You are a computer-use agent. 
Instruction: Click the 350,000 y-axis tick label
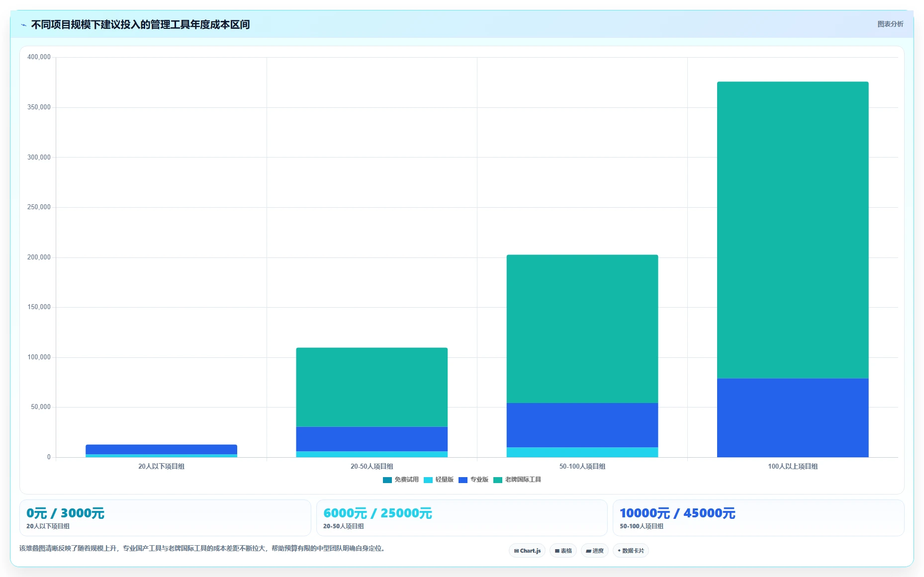point(39,107)
